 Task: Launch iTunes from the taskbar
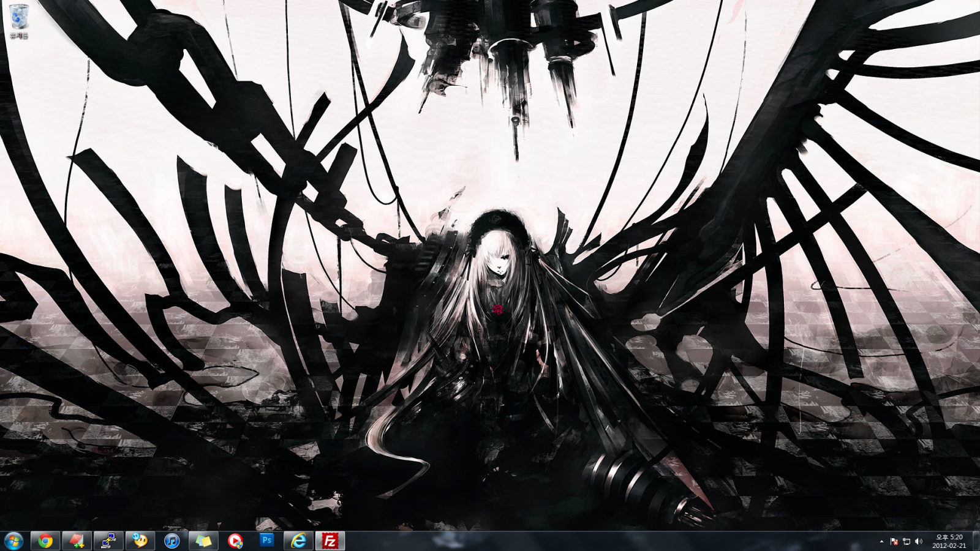(x=172, y=541)
